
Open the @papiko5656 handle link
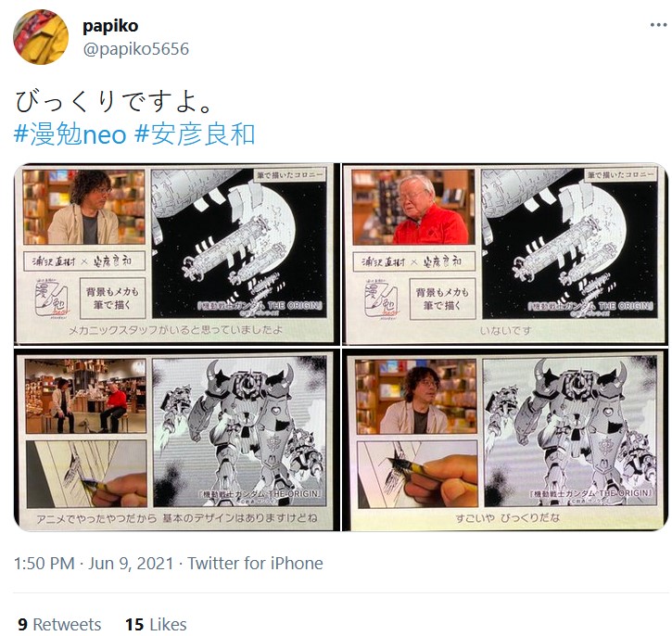point(135,49)
